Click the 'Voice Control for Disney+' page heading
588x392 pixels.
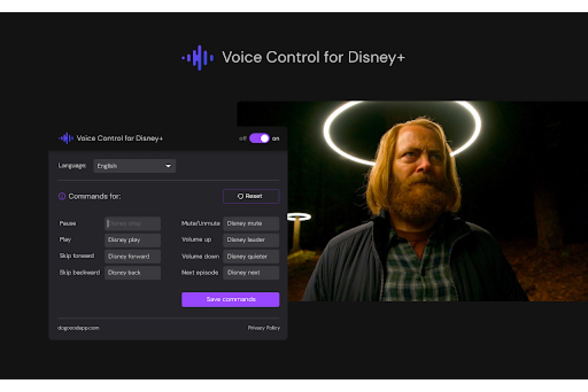[313, 58]
